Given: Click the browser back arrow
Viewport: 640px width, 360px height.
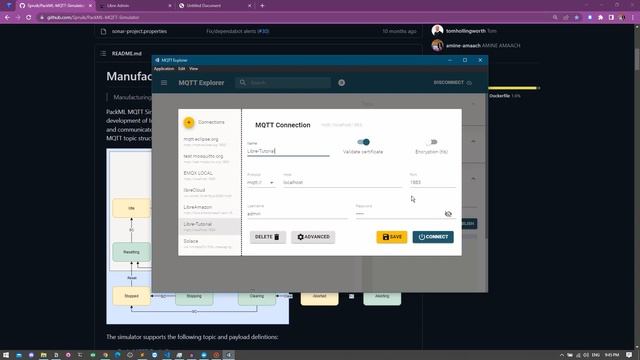Looking at the screenshot, I should click(x=7, y=18).
